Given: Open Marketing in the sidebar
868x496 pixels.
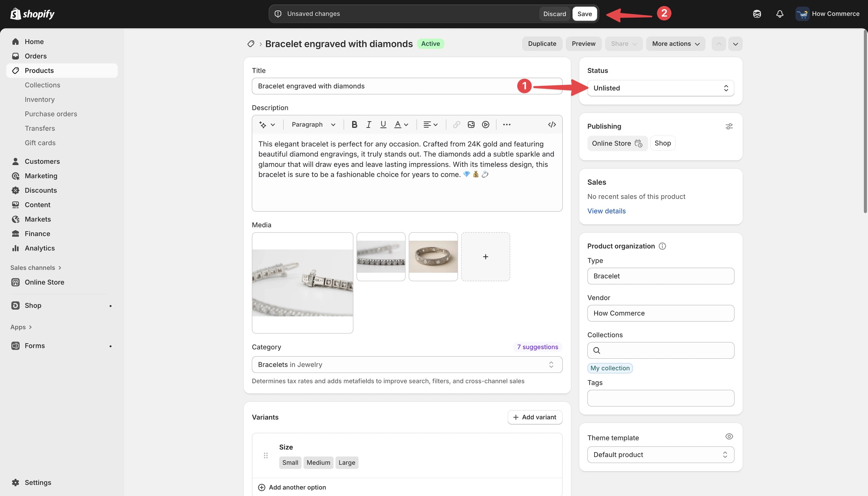Looking at the screenshot, I should click(62, 176).
